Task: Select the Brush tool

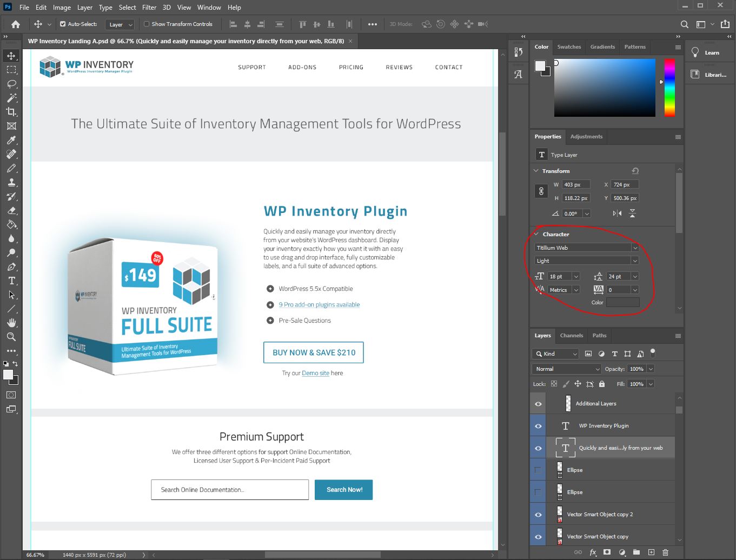Action: click(11, 168)
